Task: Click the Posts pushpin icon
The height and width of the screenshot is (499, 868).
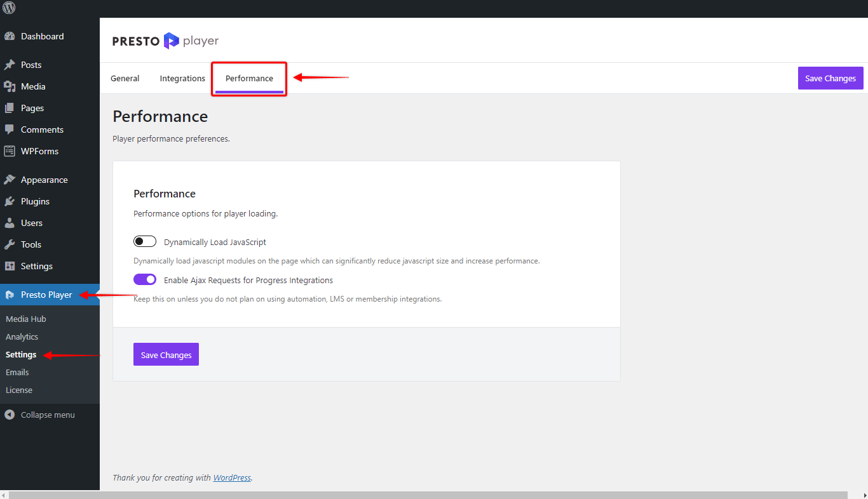Action: pos(10,65)
